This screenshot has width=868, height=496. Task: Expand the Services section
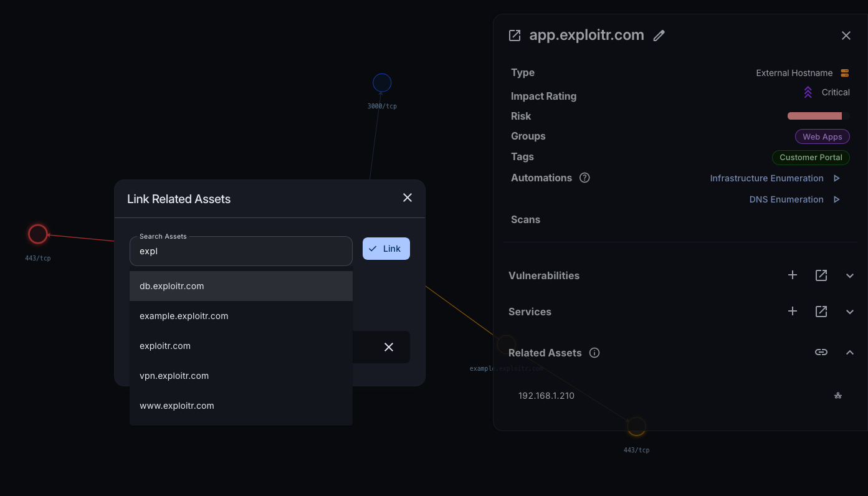pos(850,312)
